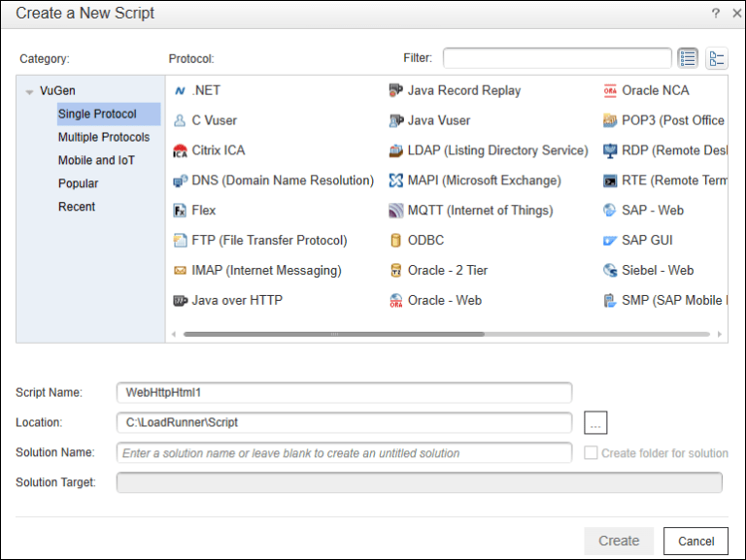The image size is (746, 560).
Task: Click the horizontal protocol list scrollbar thumb
Action: pos(334,334)
